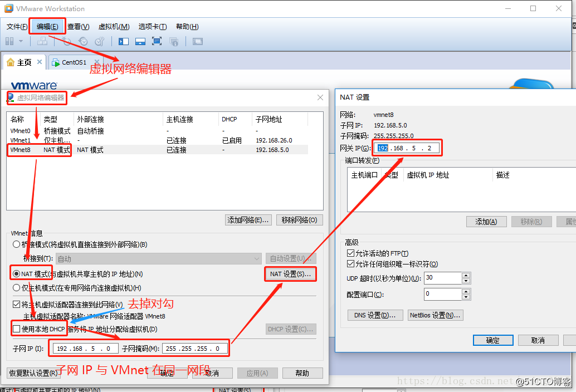The height and width of the screenshot is (392, 576).
Task: Increase UDP 超时 with the up arrow
Action: [x=466, y=275]
